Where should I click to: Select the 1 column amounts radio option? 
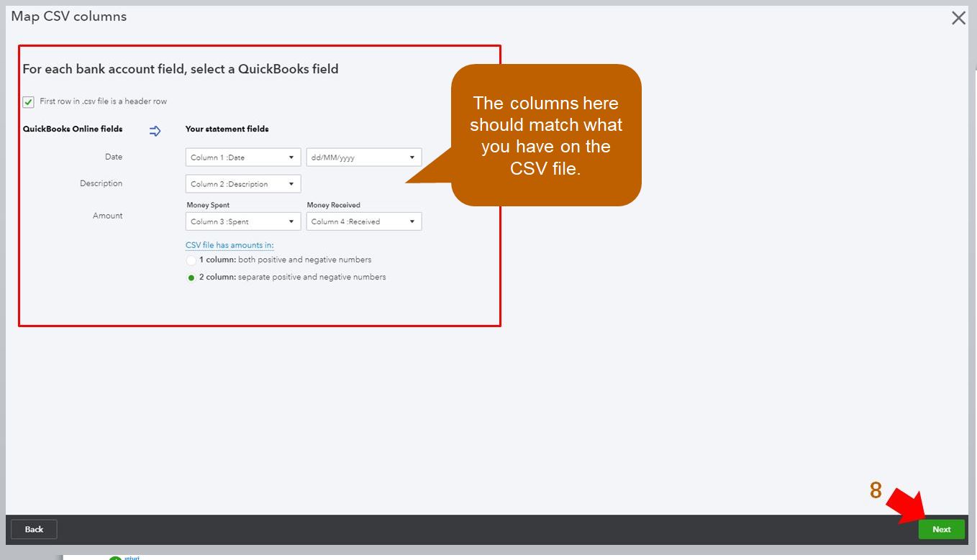click(x=191, y=260)
